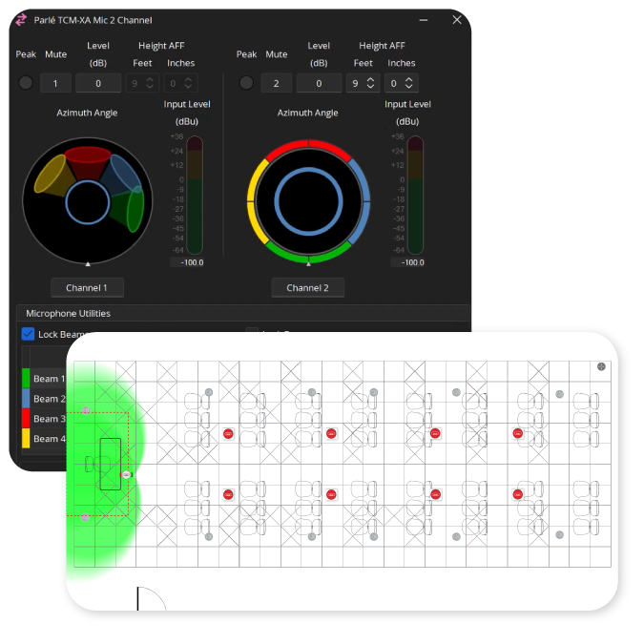The height and width of the screenshot is (644, 644).
Task: Uncheck the Lock Beam checkbox
Action: (29, 334)
